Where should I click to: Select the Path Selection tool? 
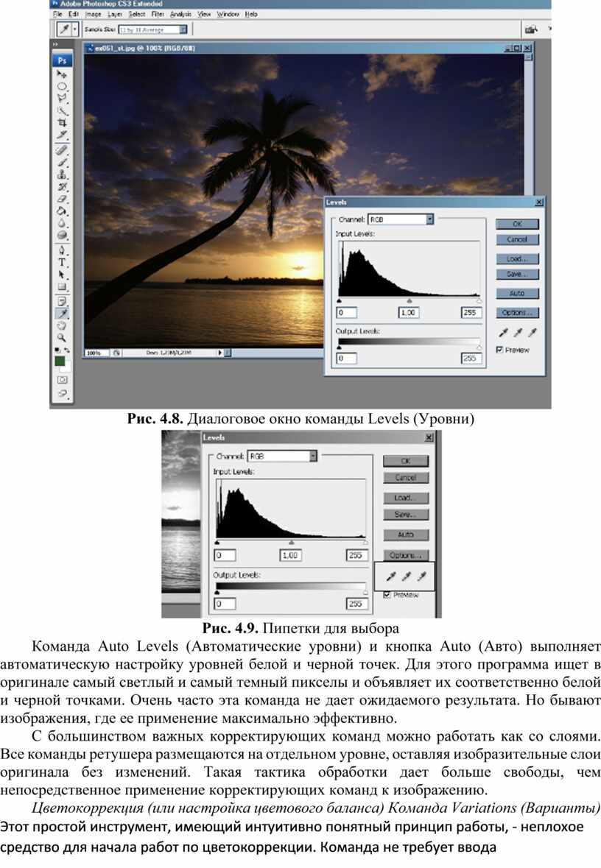click(61, 275)
